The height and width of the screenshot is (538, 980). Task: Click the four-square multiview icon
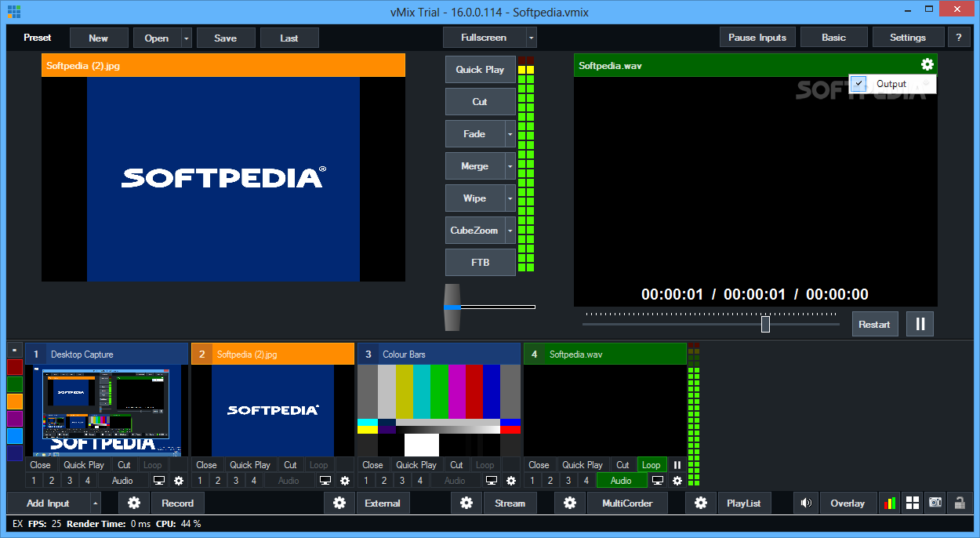(x=913, y=503)
